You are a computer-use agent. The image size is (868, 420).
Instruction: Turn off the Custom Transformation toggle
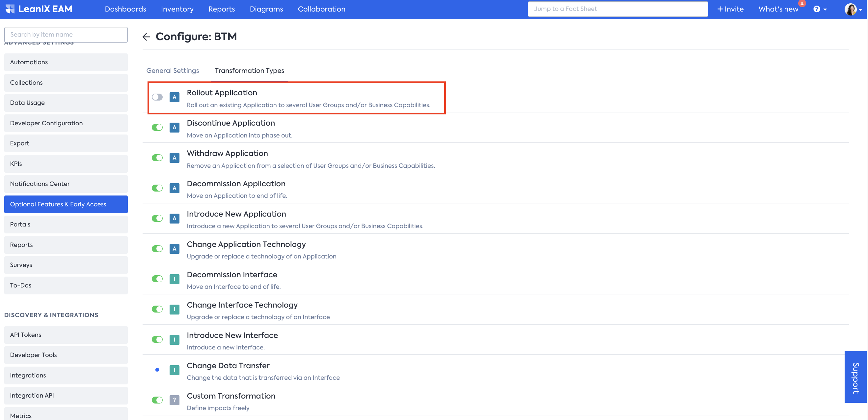[157, 400]
